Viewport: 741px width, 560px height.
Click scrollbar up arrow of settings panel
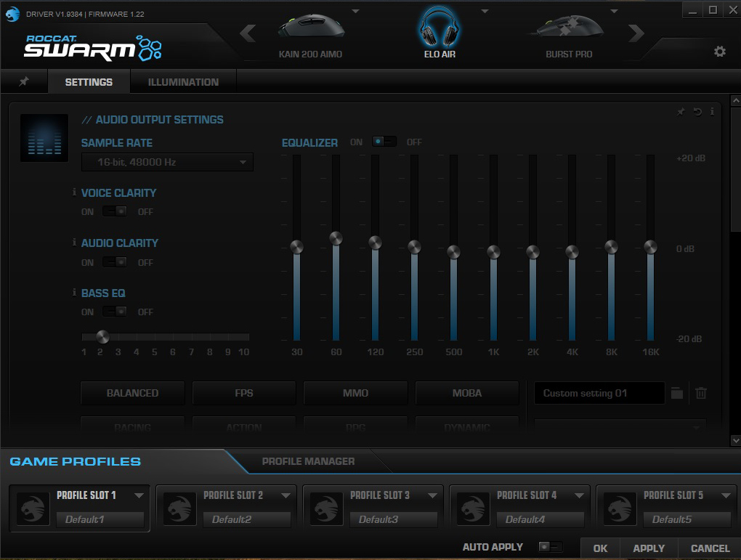point(735,100)
